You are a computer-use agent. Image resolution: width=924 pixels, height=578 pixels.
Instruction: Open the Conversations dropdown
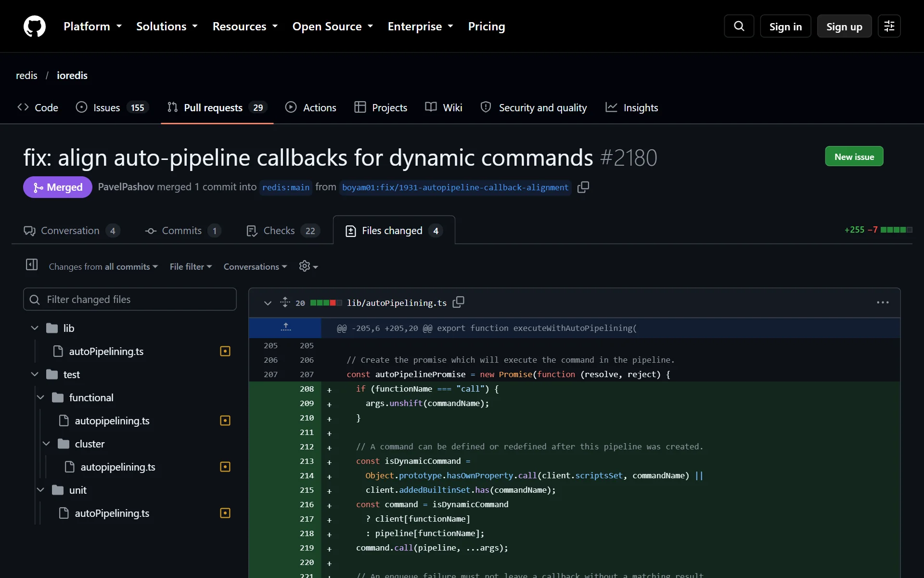[255, 266]
